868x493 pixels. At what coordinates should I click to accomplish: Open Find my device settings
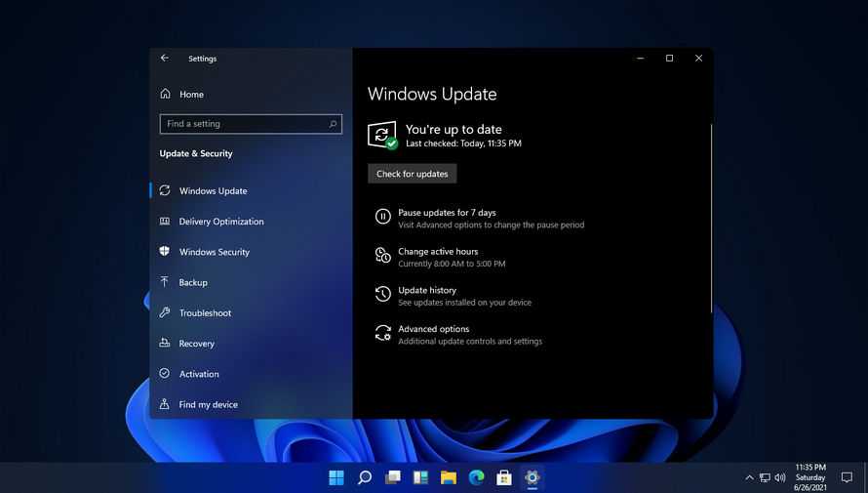[208, 404]
